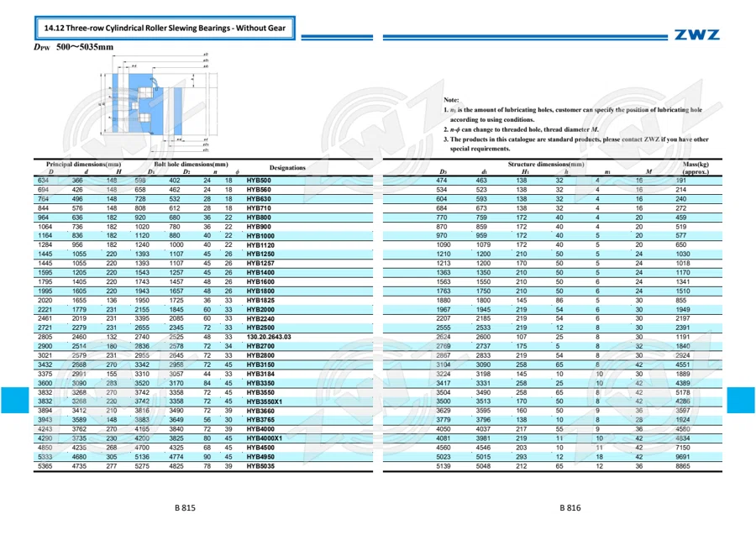Click the 'Bolt hole dimensions(mm)' header
Viewport: 756px width, 535px height.
pos(191,165)
